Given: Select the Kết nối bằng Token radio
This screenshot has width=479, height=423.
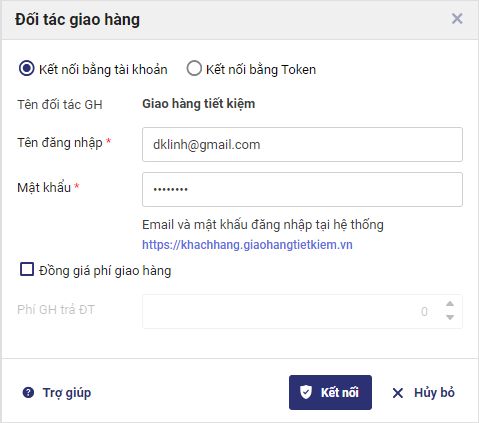Looking at the screenshot, I should pos(194,68).
